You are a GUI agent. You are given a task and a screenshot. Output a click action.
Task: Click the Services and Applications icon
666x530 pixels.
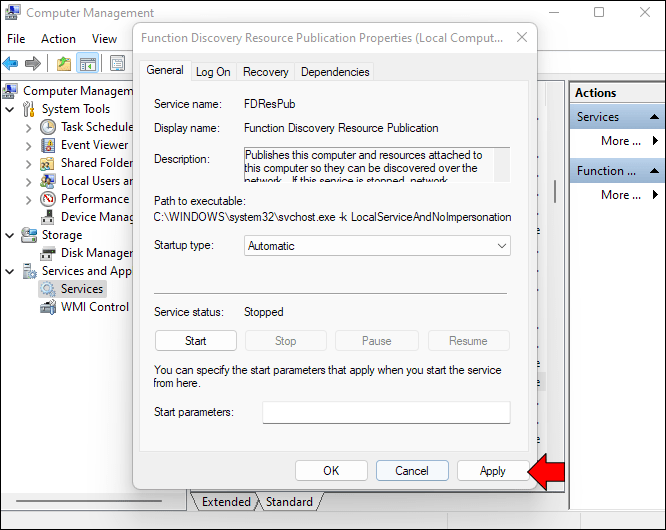click(x=29, y=271)
